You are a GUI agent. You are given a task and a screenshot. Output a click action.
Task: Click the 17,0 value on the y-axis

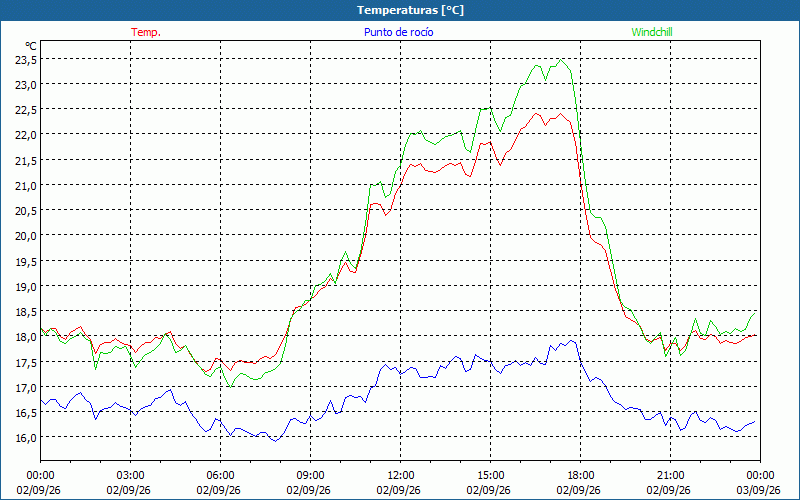(27, 387)
